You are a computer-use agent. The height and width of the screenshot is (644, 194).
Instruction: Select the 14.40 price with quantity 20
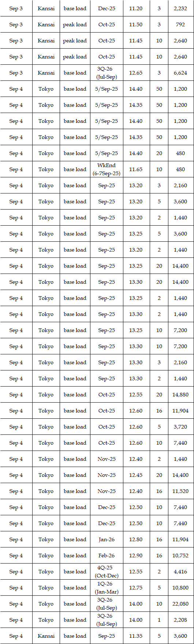click(x=136, y=153)
